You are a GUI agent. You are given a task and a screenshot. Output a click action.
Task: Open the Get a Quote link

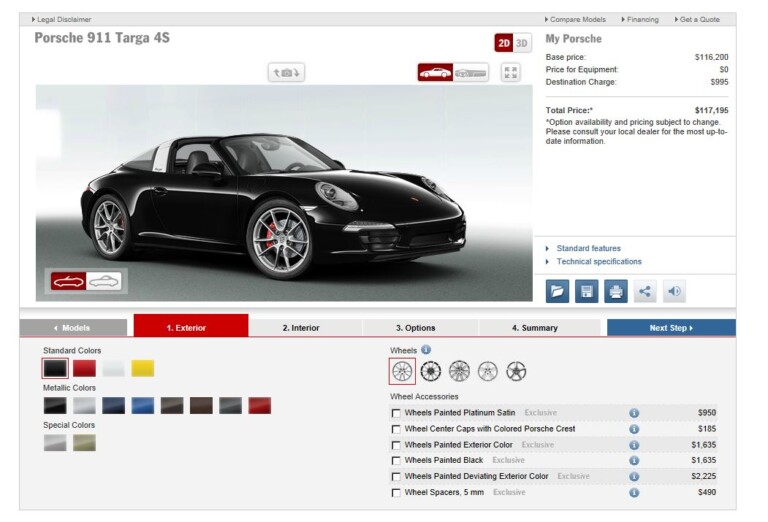tap(700, 19)
